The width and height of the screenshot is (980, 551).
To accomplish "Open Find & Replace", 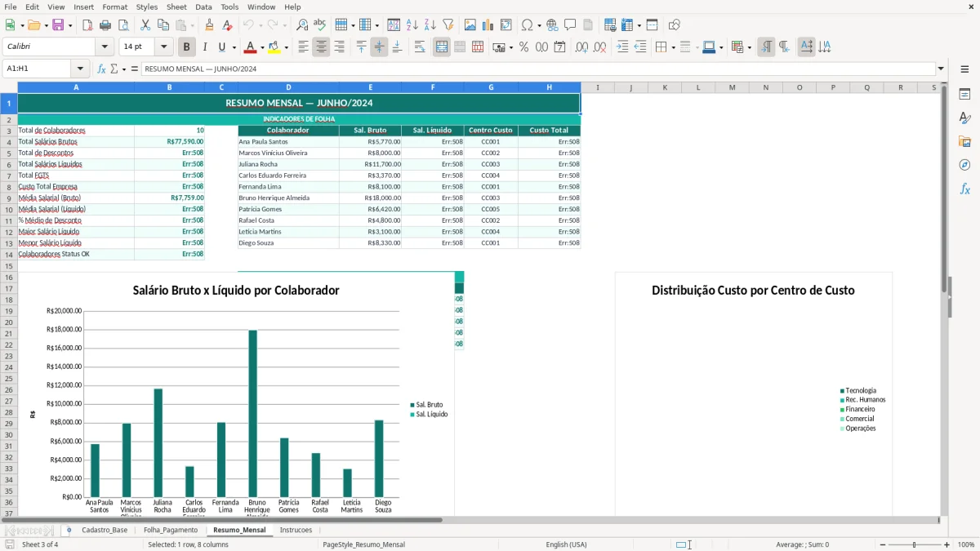I will [302, 25].
